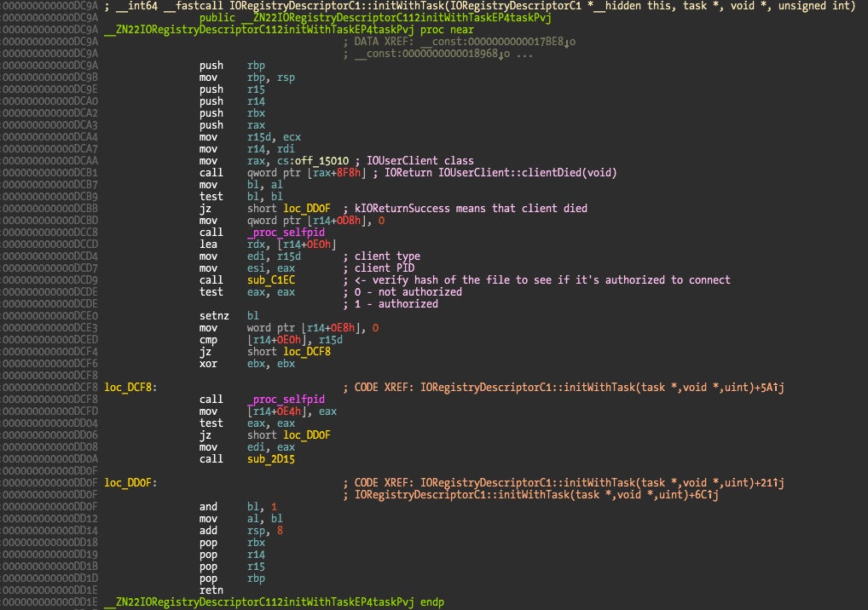
Task: Click the sub_C1EC call target
Action: (x=272, y=280)
